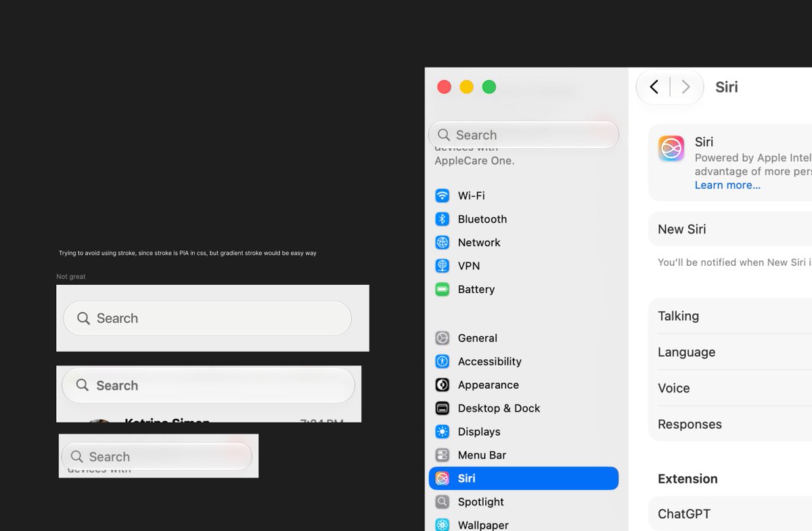Click the Desktop & Dock icon
Viewport: 812px width, 531px height.
pyautogui.click(x=443, y=409)
